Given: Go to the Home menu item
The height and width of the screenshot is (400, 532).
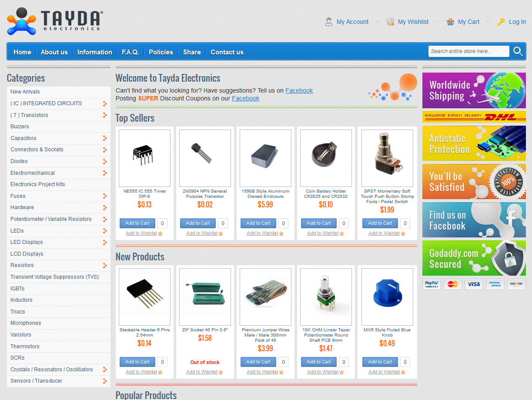Looking at the screenshot, I should 22,52.
